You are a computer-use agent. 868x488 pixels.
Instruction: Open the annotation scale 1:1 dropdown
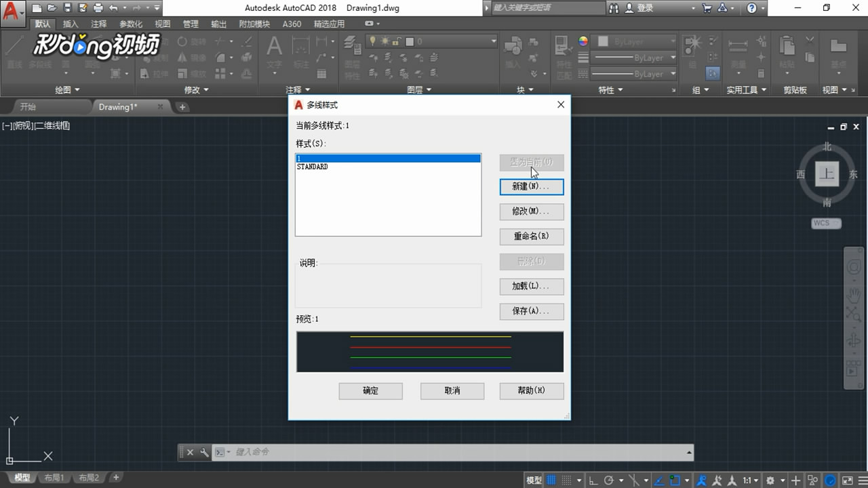pos(749,481)
